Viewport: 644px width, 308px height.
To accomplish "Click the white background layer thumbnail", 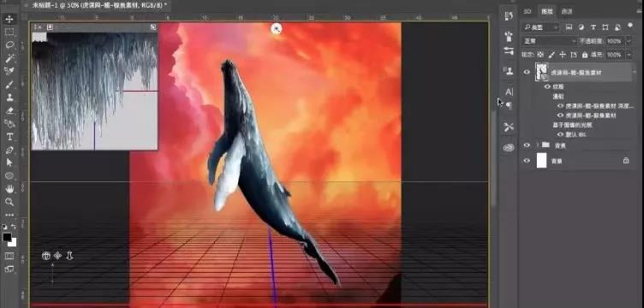I will pos(542,160).
